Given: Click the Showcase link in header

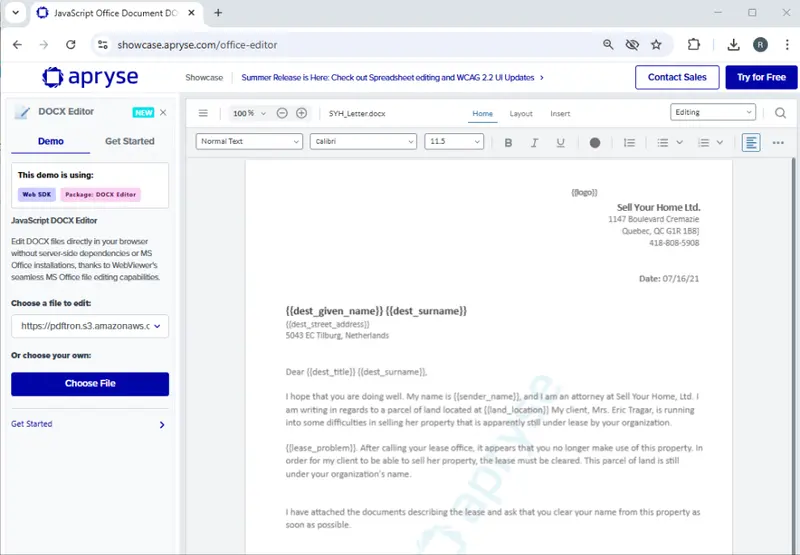Looking at the screenshot, I should 204,78.
